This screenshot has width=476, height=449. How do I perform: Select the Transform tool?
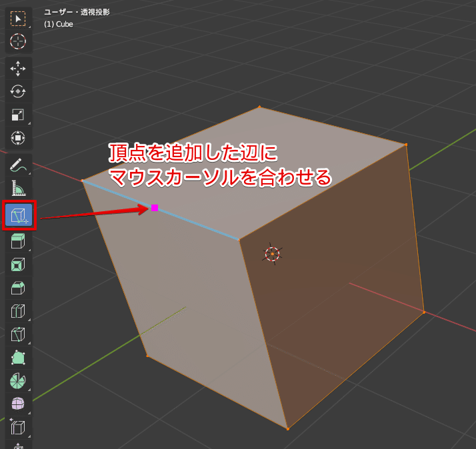coord(18,138)
